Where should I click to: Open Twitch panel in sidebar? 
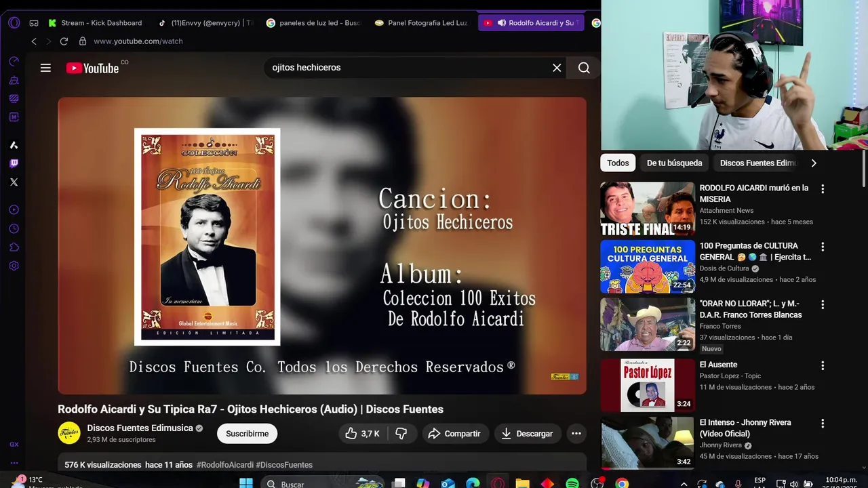tap(14, 163)
